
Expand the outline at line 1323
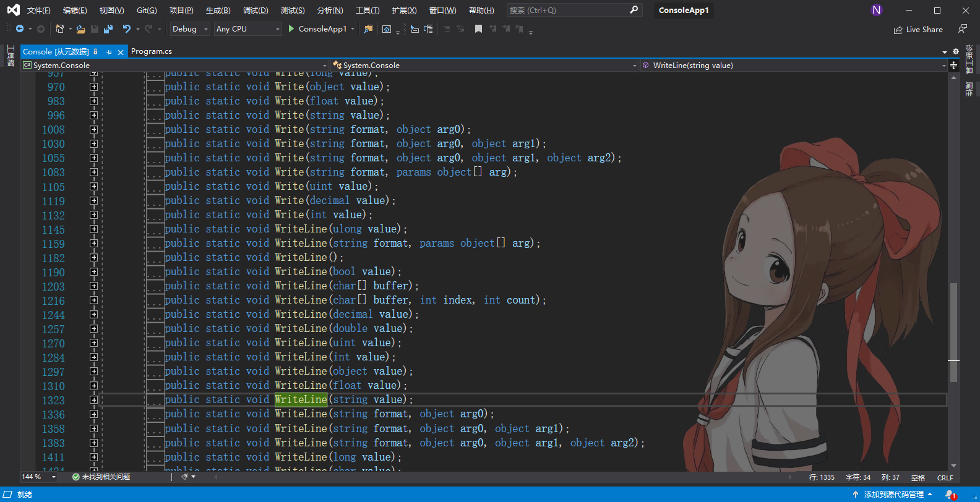pyautogui.click(x=93, y=400)
